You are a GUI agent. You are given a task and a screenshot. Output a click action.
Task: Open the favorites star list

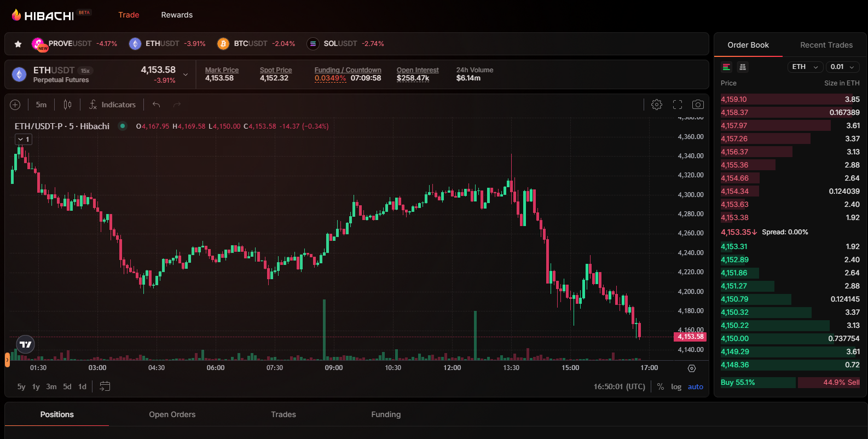[x=18, y=44]
